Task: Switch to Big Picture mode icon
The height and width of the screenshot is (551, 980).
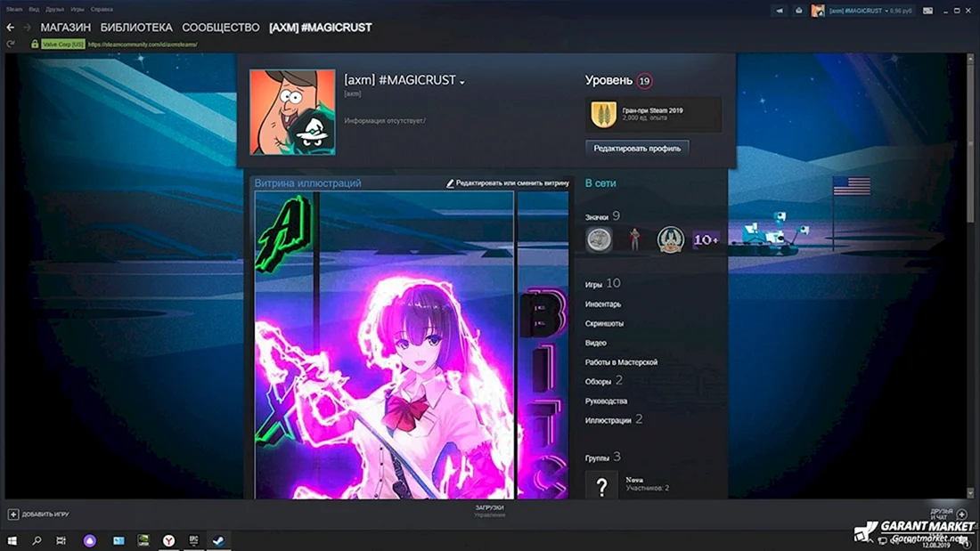Action: click(928, 11)
